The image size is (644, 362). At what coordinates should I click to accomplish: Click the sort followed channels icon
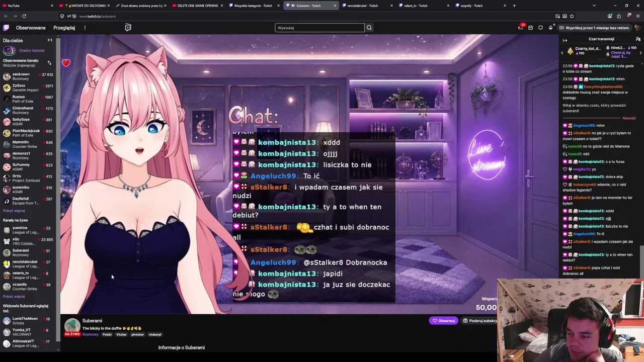tap(49, 63)
